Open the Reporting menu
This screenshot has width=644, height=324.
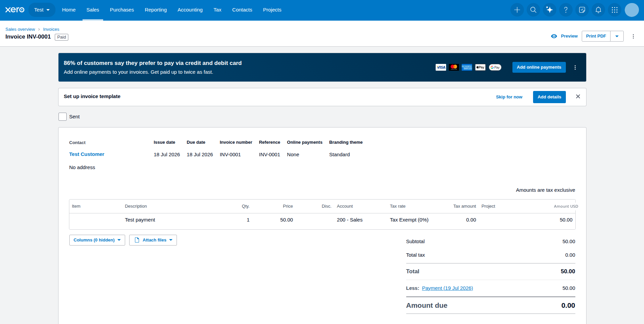[x=156, y=10]
